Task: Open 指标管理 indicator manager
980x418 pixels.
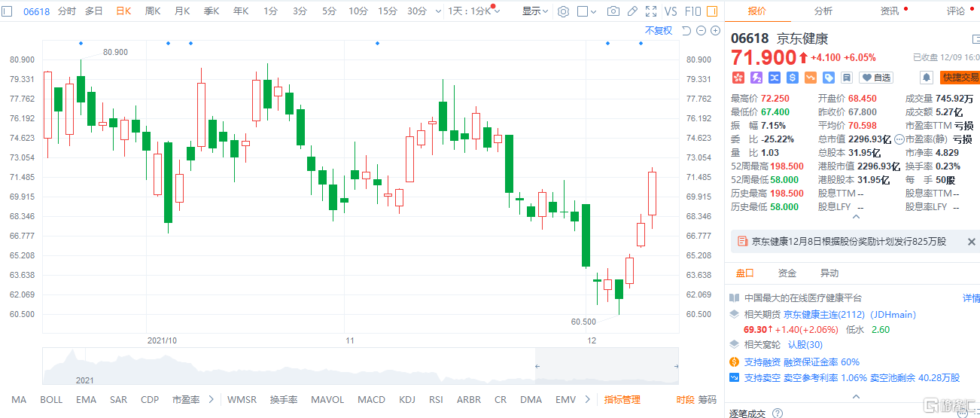Action: click(622, 400)
